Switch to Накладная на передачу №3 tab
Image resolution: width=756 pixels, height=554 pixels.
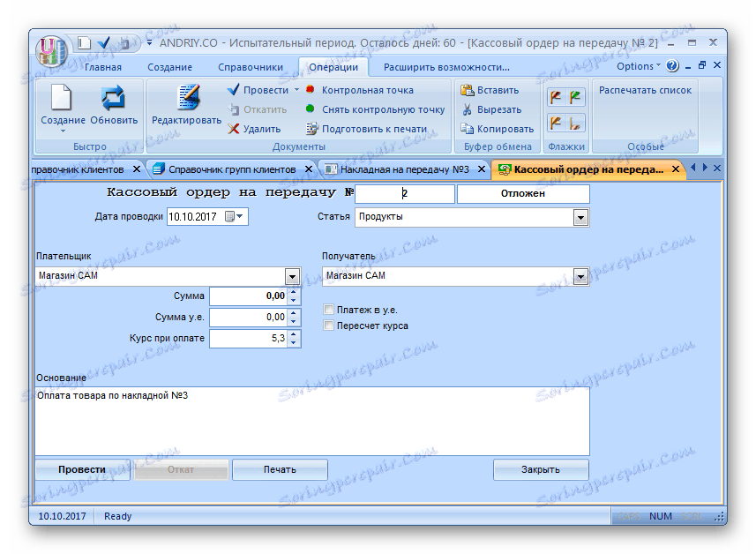[x=405, y=169]
